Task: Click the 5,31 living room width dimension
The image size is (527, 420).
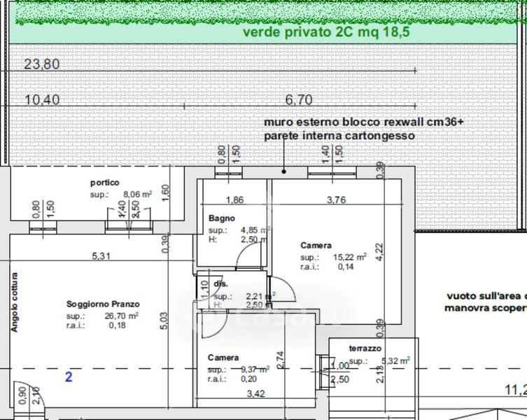Action: pyautogui.click(x=101, y=256)
